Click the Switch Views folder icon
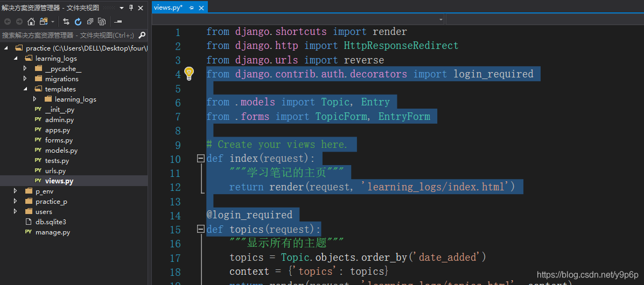The height and width of the screenshot is (285, 644). coord(44,22)
